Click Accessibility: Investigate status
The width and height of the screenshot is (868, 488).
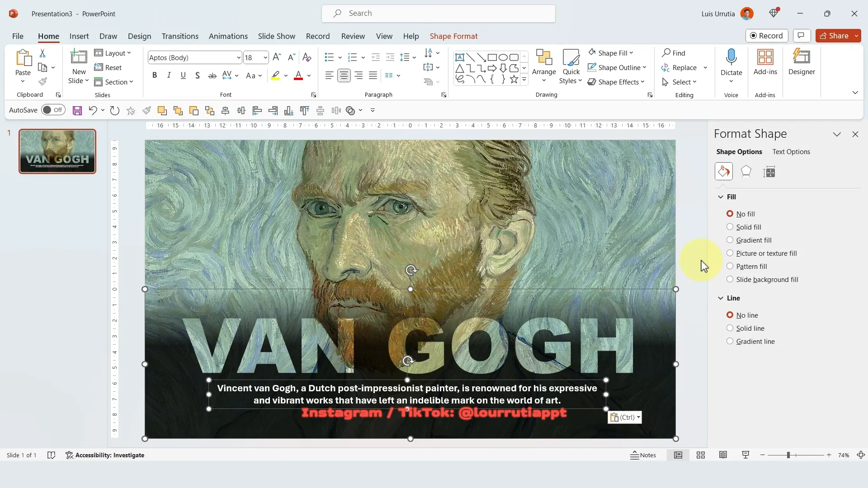(105, 455)
